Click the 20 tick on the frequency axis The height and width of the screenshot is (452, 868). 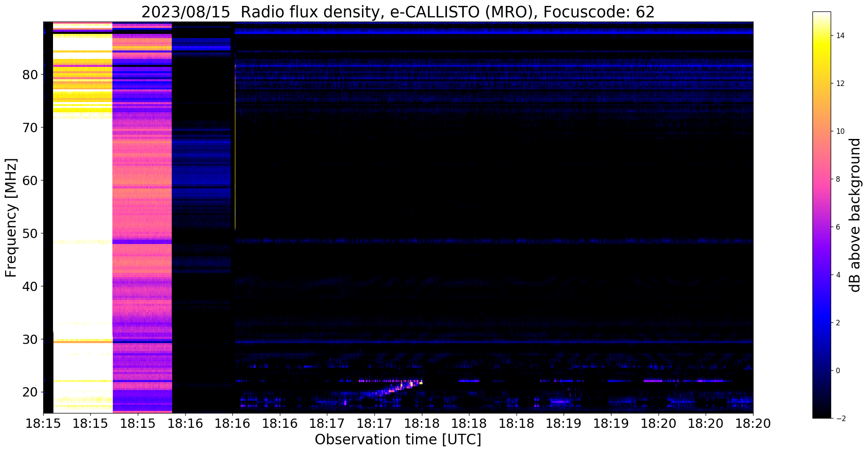[31, 392]
